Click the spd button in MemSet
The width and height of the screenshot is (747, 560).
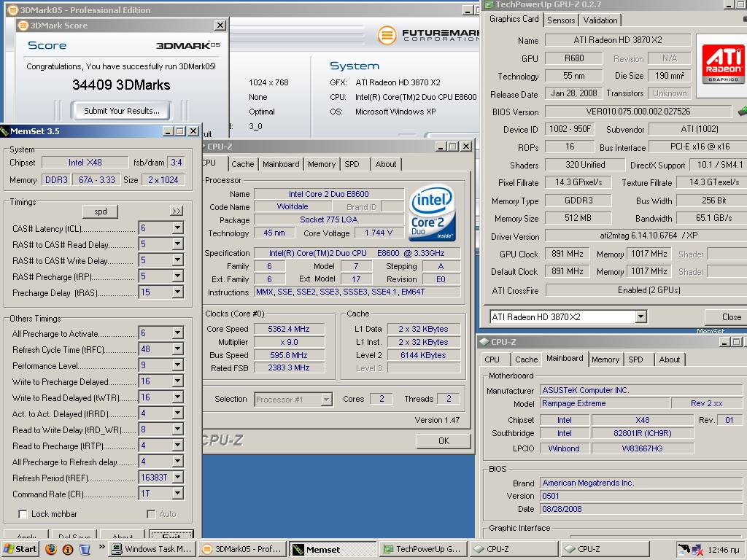coord(100,211)
